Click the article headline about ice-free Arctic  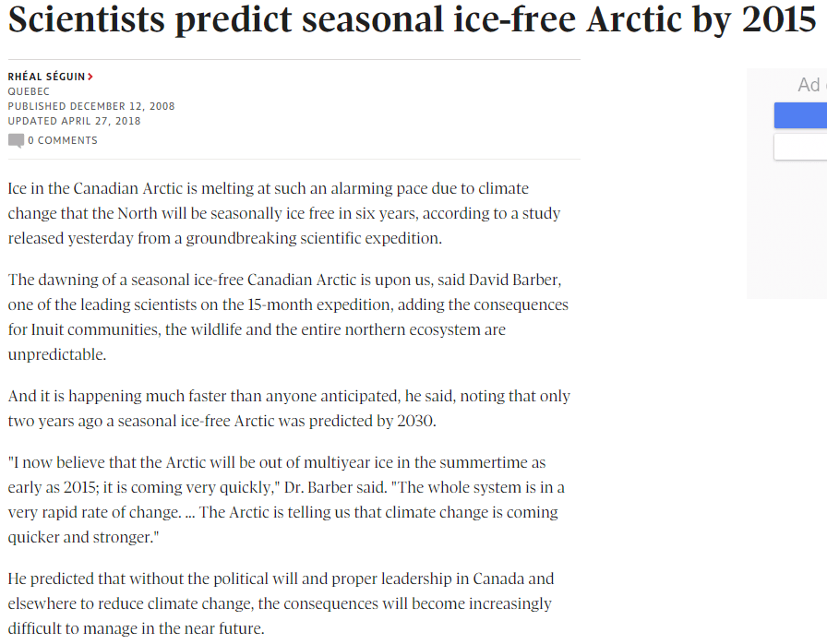(369, 20)
